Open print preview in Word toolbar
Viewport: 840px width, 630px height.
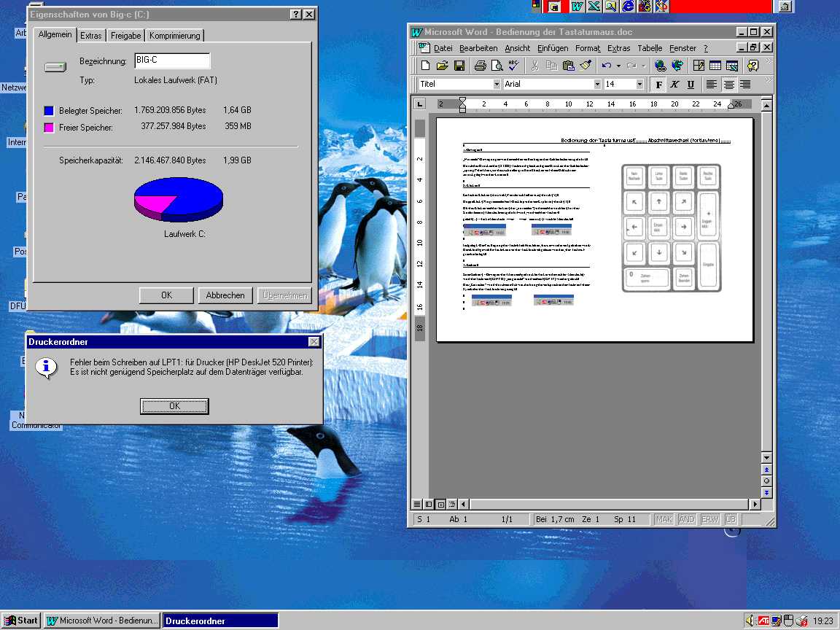(x=497, y=66)
